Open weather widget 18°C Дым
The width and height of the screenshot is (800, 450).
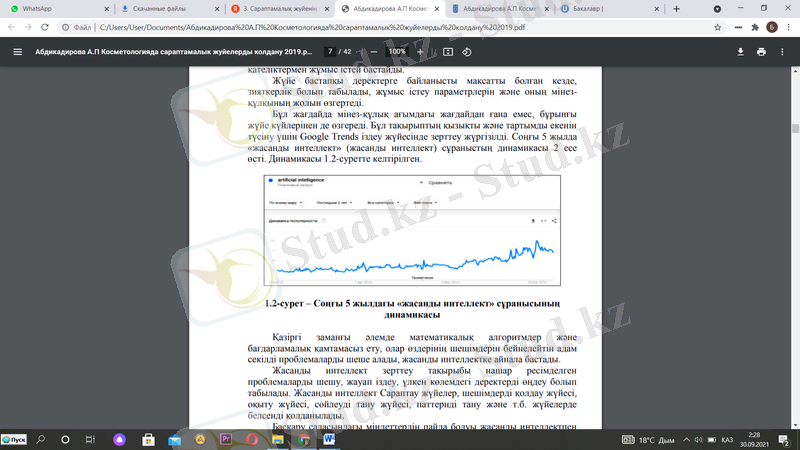click(656, 440)
